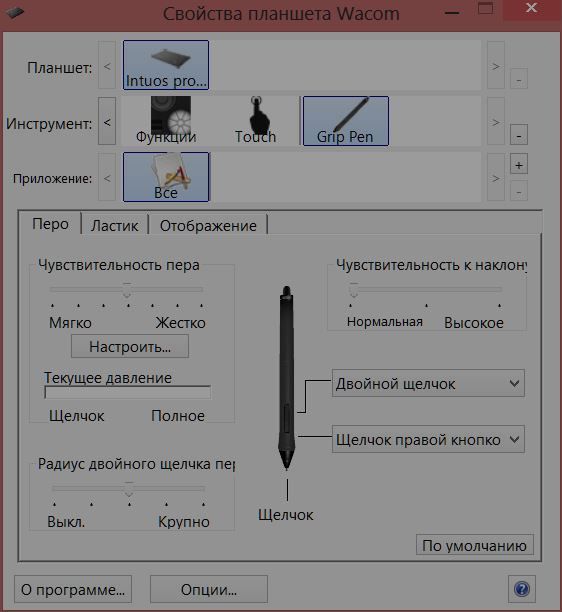Open the Двойной щелчок dropdown
Screen dimensions: 562x612
428,383
